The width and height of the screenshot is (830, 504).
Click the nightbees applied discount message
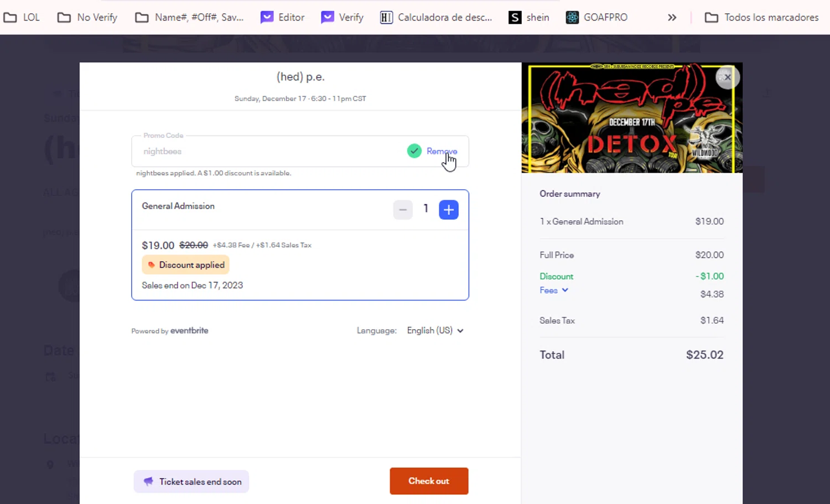(214, 173)
